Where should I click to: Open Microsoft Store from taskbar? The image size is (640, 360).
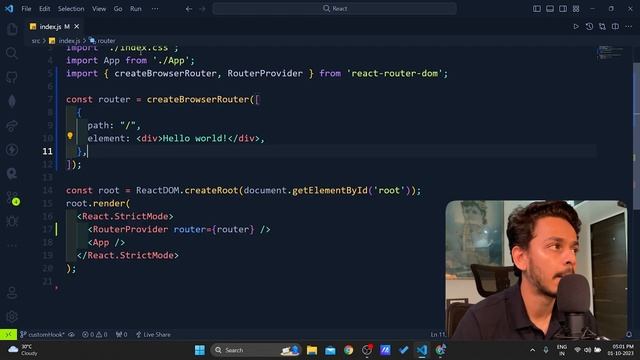tap(330, 350)
